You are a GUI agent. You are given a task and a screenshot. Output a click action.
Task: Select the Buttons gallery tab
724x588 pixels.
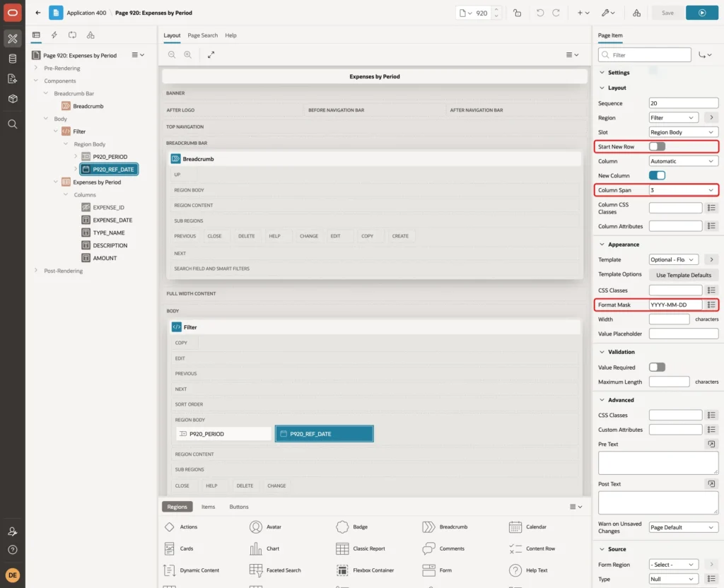pyautogui.click(x=239, y=507)
